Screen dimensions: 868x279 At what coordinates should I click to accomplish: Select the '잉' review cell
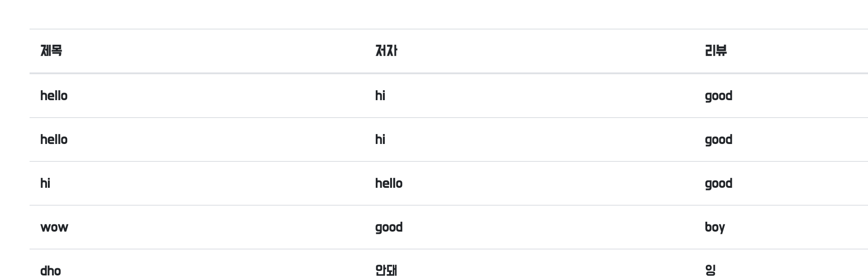pyautogui.click(x=710, y=271)
